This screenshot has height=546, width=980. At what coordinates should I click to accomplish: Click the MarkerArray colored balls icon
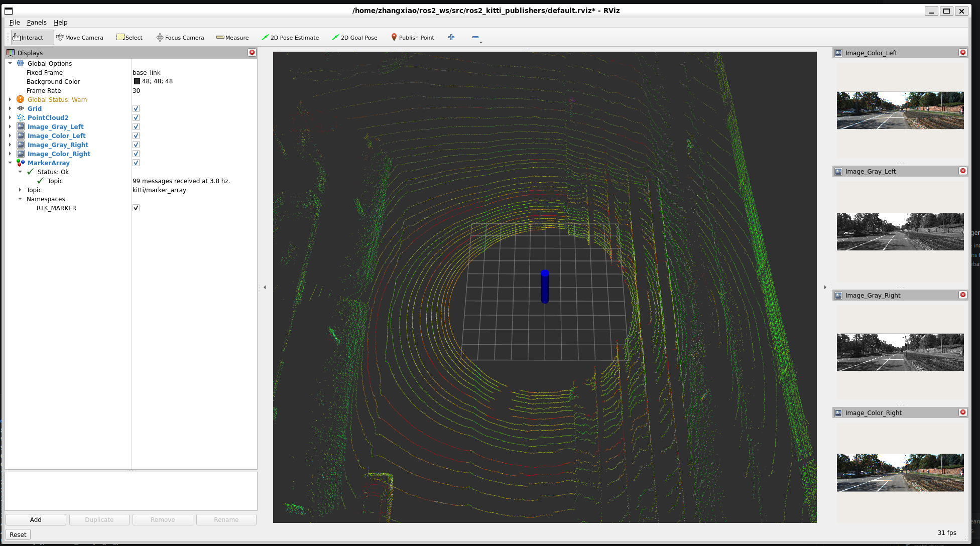point(21,163)
